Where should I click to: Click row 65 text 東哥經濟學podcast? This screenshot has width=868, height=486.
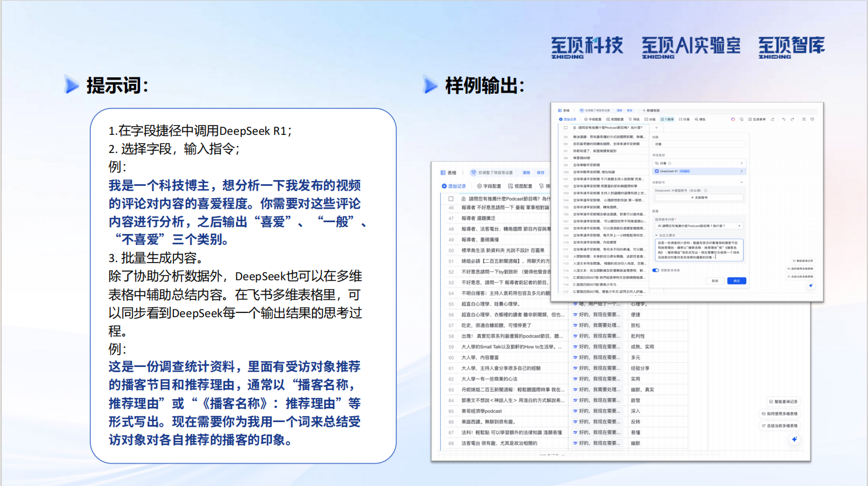[481, 411]
